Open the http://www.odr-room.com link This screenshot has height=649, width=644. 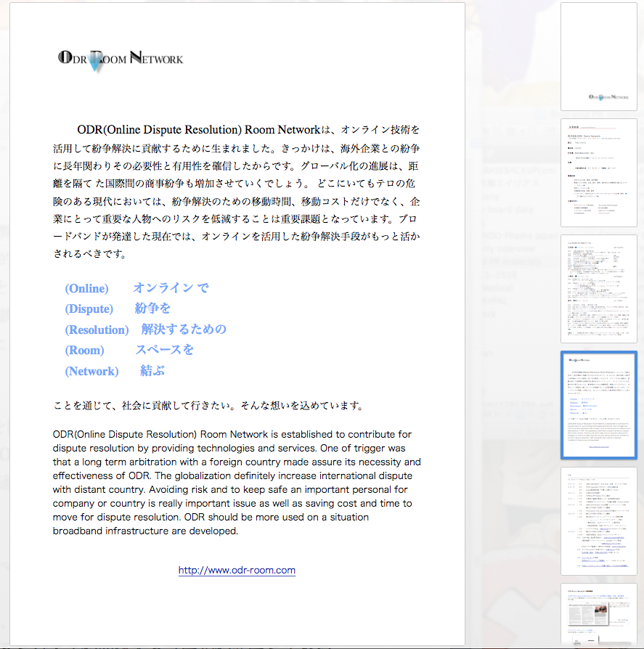click(x=237, y=570)
